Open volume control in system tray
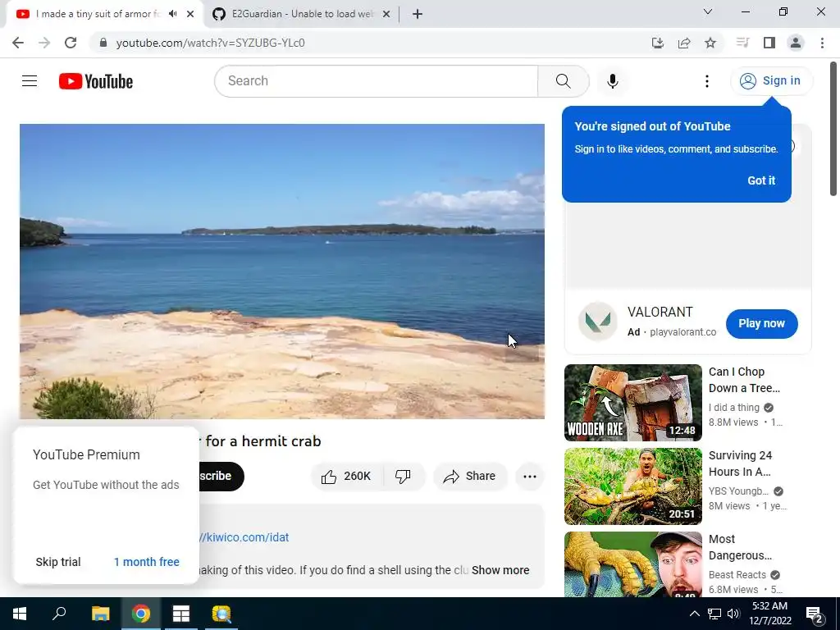 (733, 614)
